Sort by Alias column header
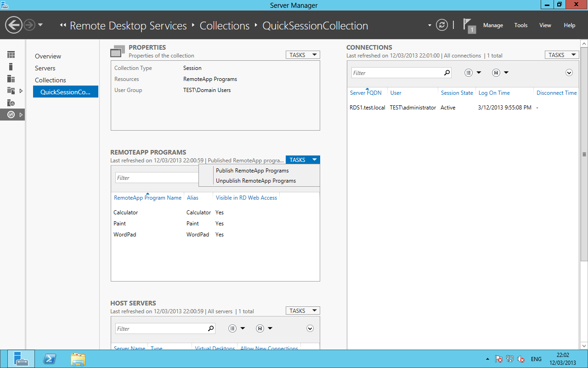The image size is (588, 368). 193,198
